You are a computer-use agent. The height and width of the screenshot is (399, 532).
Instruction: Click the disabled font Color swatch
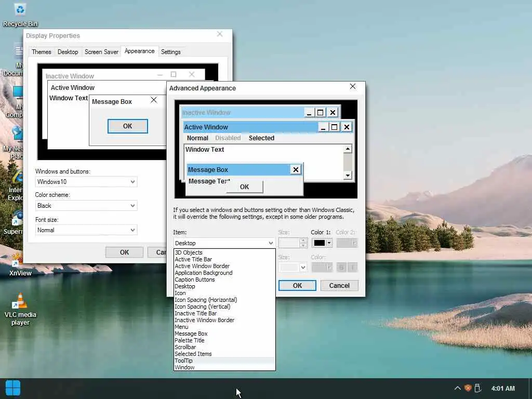(x=322, y=268)
